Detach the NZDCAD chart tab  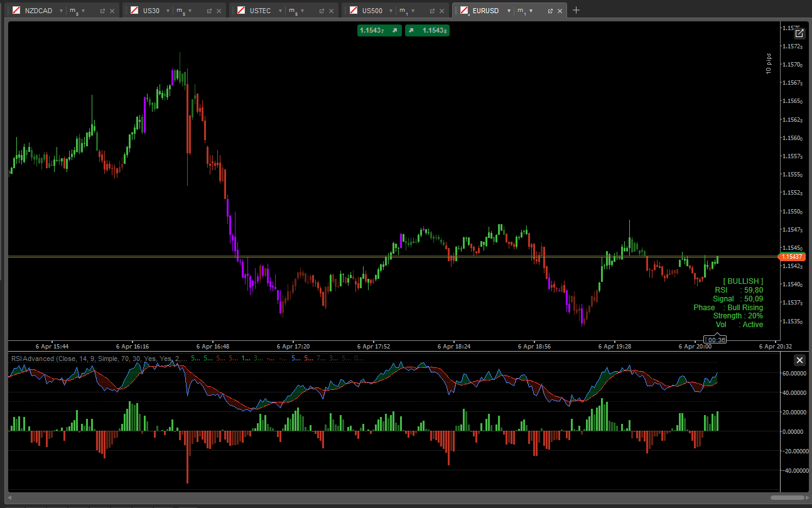point(102,11)
